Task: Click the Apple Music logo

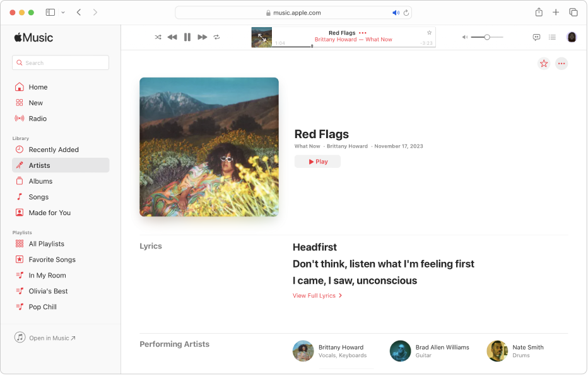Action: (x=33, y=37)
